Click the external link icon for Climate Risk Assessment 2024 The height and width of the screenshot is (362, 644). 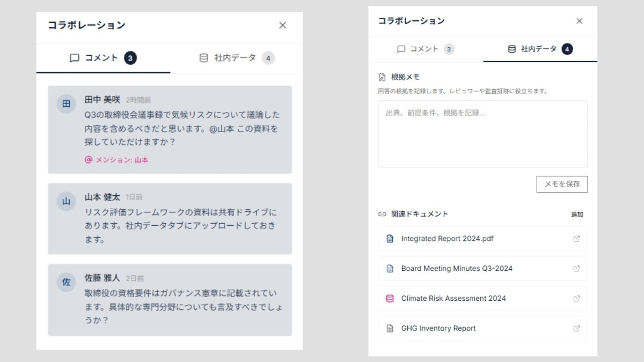(576, 298)
